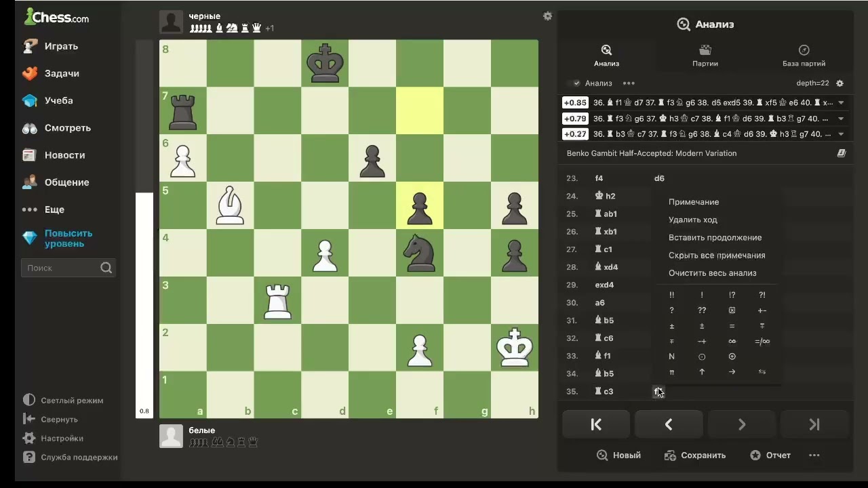Toggle the Анализ engine checkbox
This screenshot has width=868, height=488.
(576, 83)
